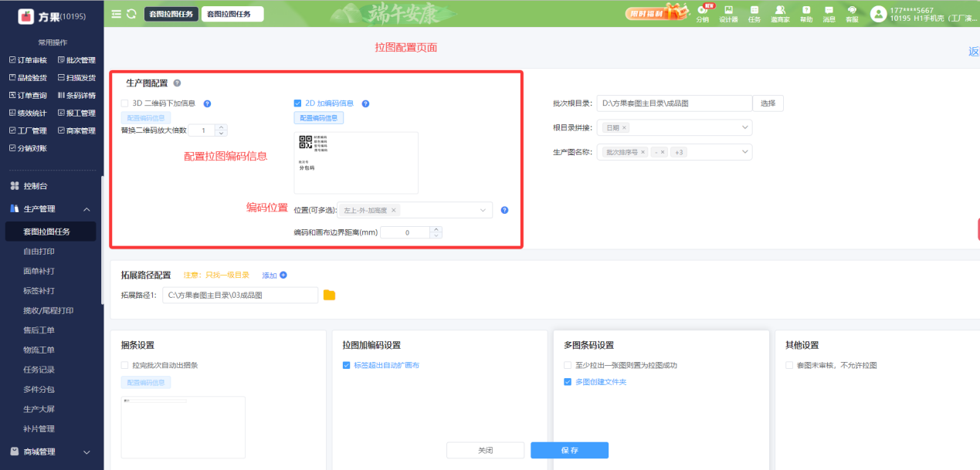
Task: Remove 左上-外-加高度 tag from 位置
Action: (393, 210)
